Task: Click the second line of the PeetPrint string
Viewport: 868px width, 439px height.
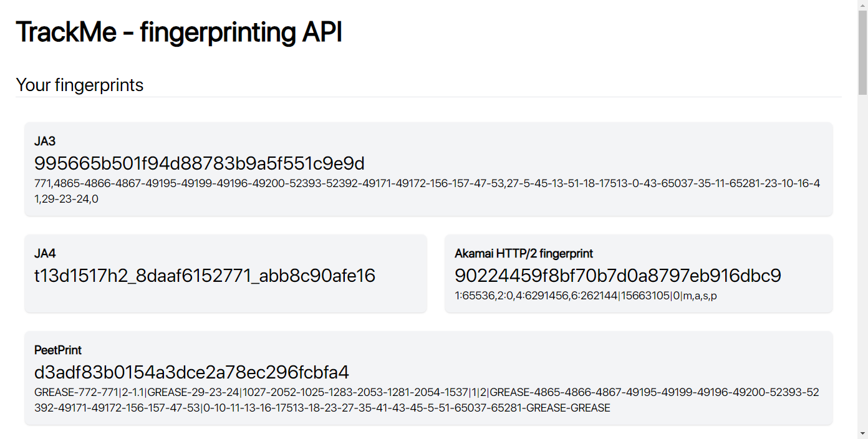Action: pyautogui.click(x=322, y=408)
